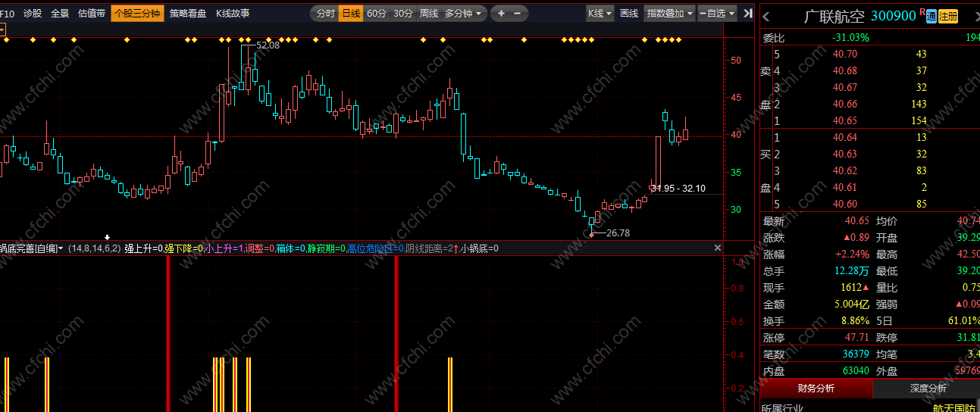Viewport: 980px width, 412px height.
Task: Open the 财务分析 financial analysis tab
Action: point(816,389)
